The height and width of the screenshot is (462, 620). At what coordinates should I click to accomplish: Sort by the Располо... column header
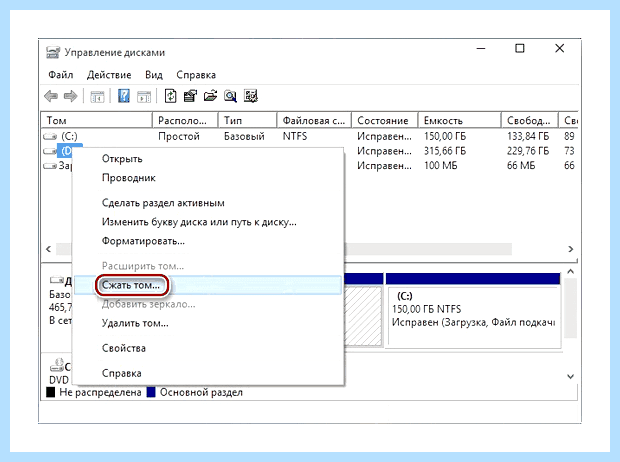tap(185, 120)
